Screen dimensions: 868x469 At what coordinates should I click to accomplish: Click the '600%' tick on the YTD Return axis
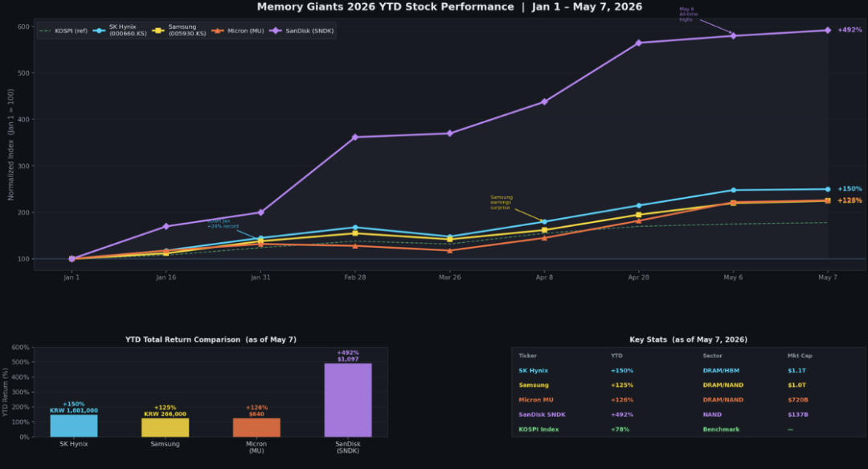(x=20, y=348)
